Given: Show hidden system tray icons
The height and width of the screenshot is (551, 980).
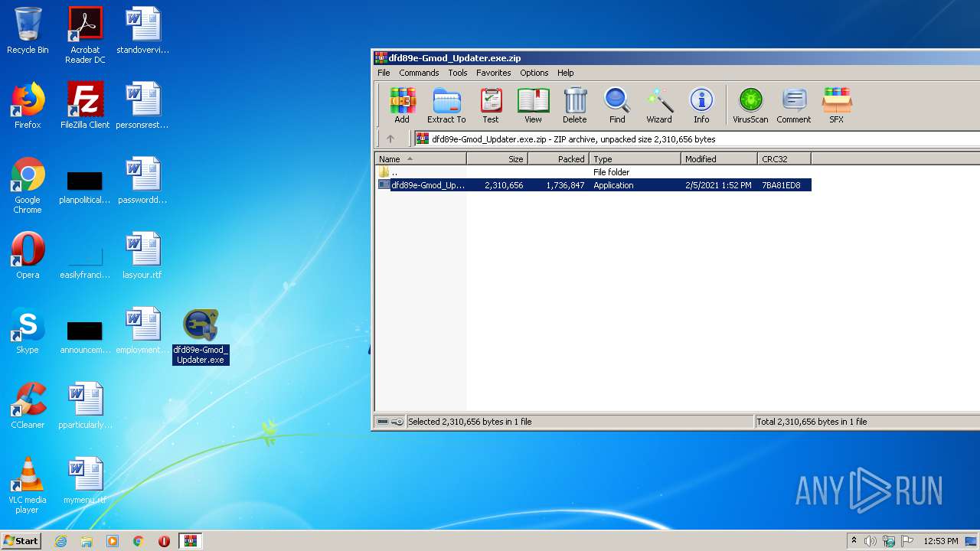Looking at the screenshot, I should click(854, 541).
